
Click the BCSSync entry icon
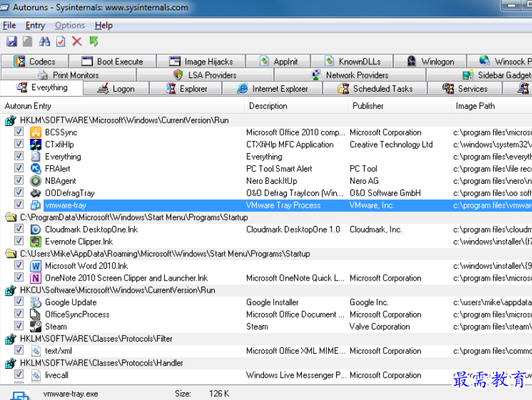35,132
